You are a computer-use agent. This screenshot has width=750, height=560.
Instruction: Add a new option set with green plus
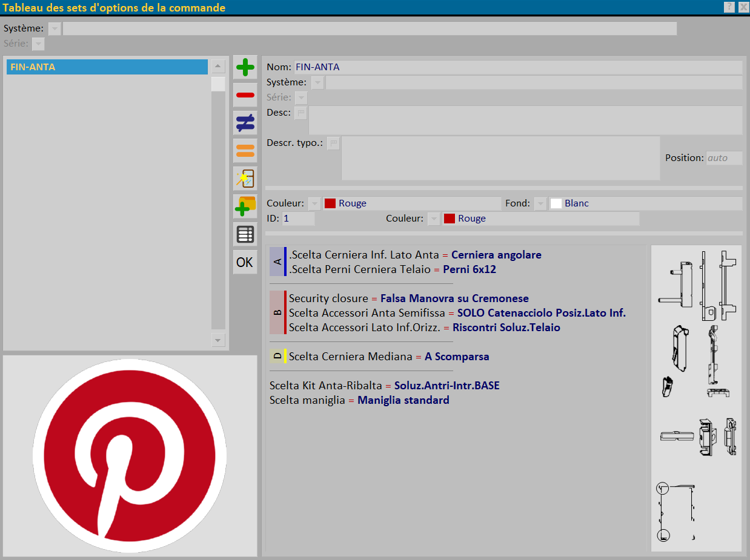(x=245, y=67)
